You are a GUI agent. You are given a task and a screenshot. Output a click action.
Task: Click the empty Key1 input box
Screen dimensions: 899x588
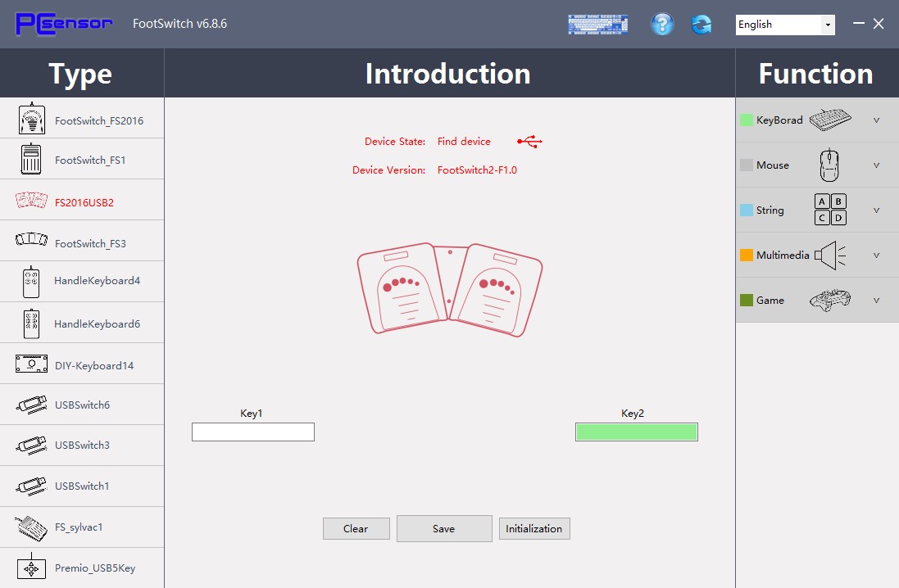coord(253,432)
